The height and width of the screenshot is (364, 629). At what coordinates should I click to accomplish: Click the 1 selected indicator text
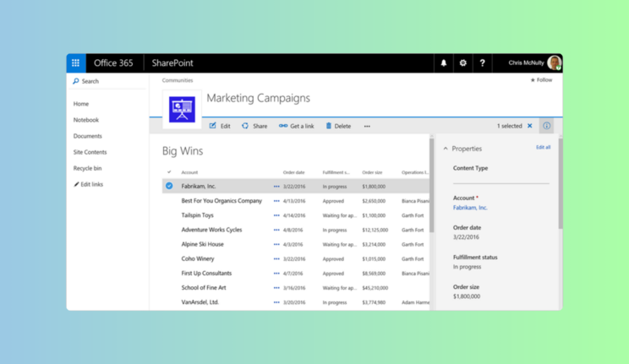(x=510, y=126)
